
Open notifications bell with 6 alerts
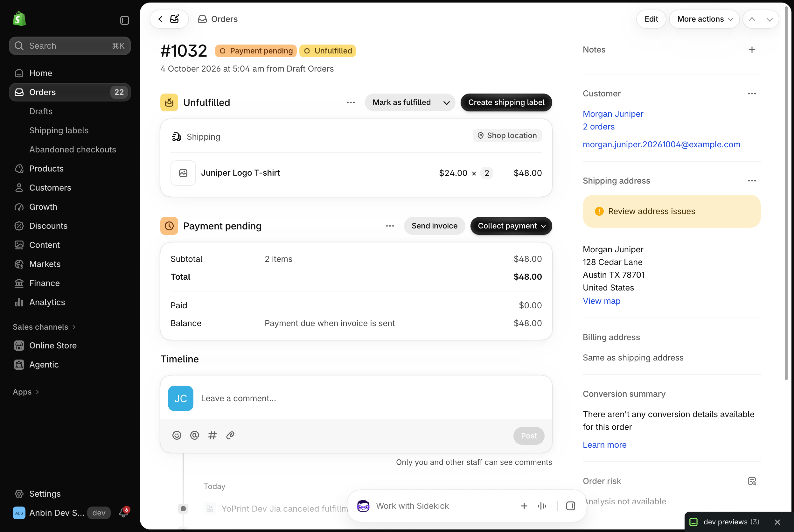click(123, 512)
